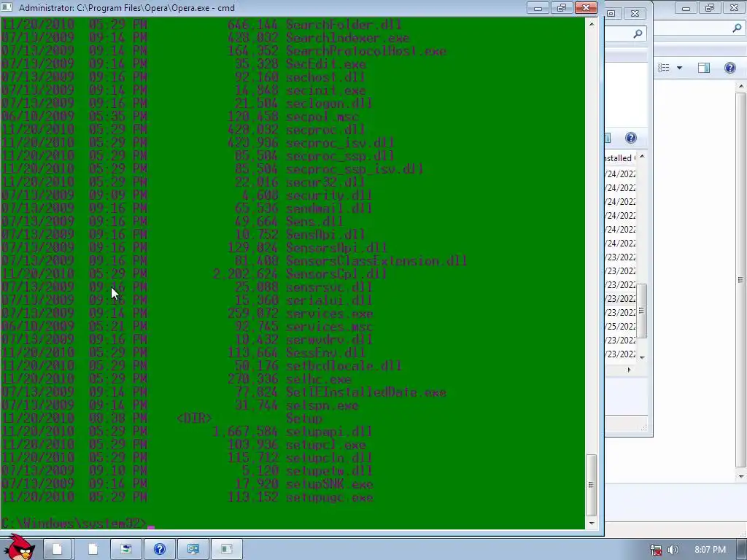Click the security.dll entry
This screenshot has height=560, width=747.
pyautogui.click(x=329, y=195)
